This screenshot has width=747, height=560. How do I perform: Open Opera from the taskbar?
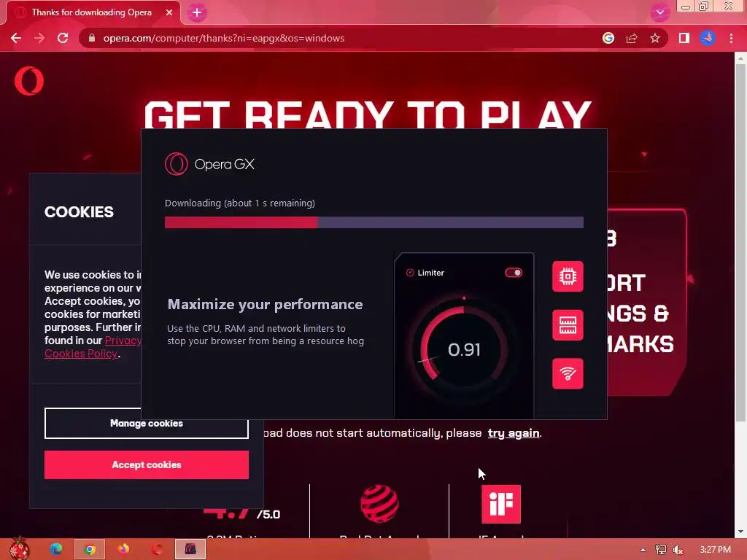click(x=157, y=549)
